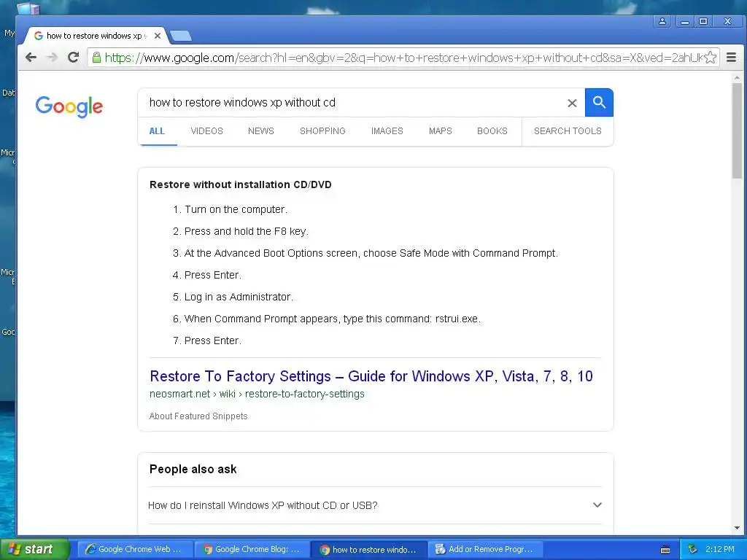The image size is (747, 560).
Task: Click the safely remove hardware tray icon
Action: click(693, 549)
